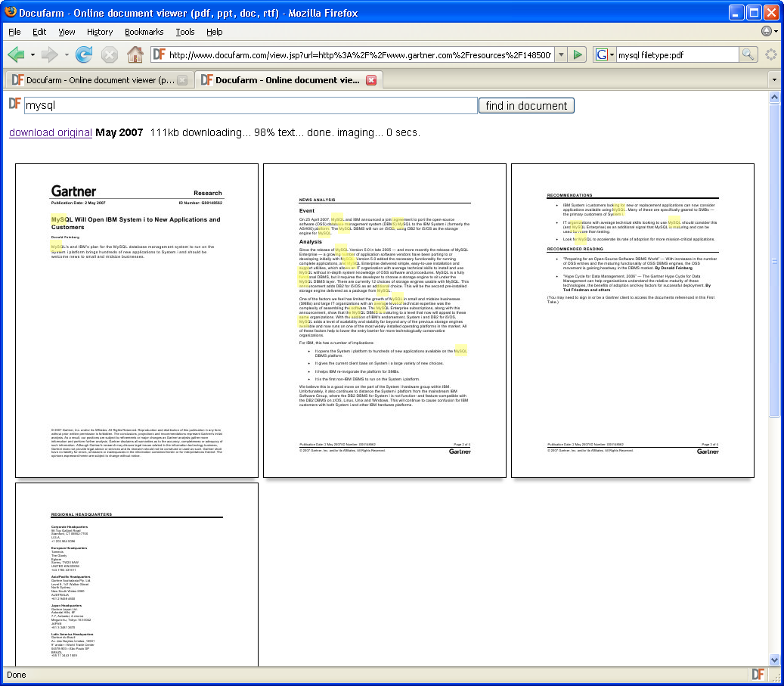Viewport: 784px width, 686px height.
Task: Click the Stop loading icon
Action: 110,54
